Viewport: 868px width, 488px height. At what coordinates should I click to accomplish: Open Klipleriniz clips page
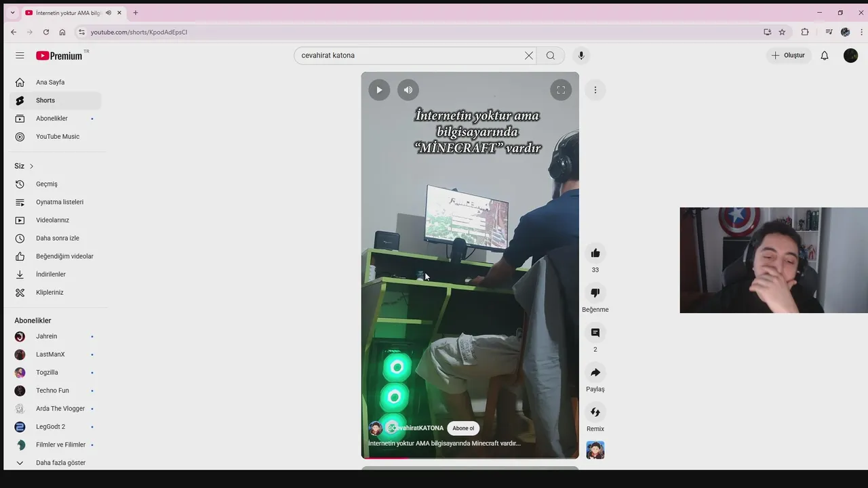pyautogui.click(x=56, y=292)
